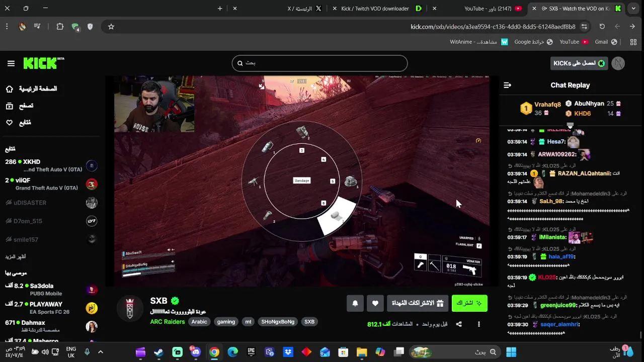
Task: Click the KICK logo
Action: pyautogui.click(x=43, y=63)
